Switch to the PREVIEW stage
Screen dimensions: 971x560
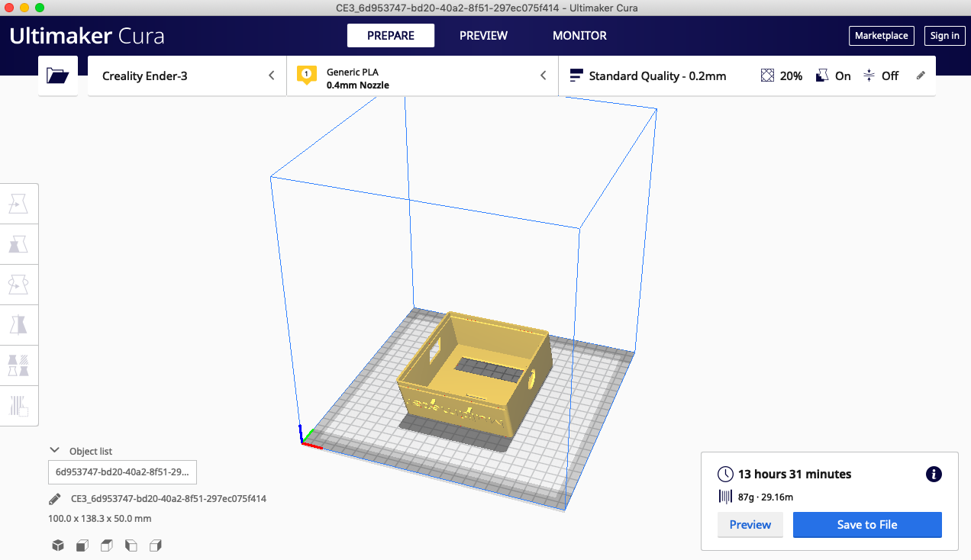click(x=483, y=36)
